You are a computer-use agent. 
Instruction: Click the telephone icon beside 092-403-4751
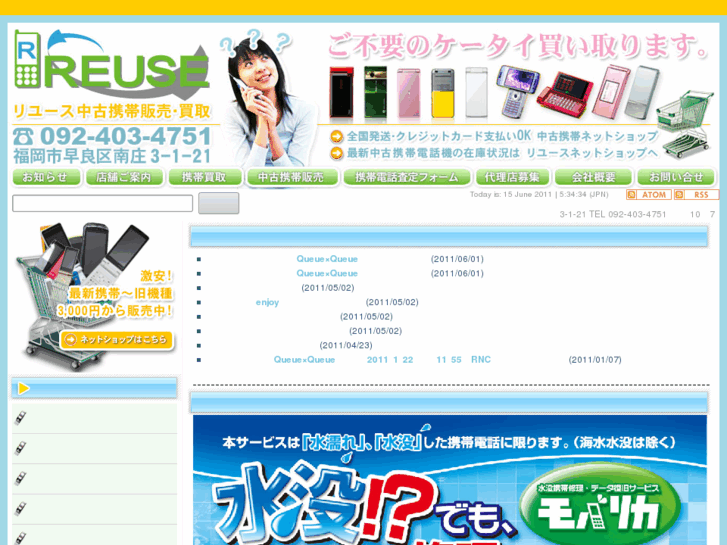[24, 137]
